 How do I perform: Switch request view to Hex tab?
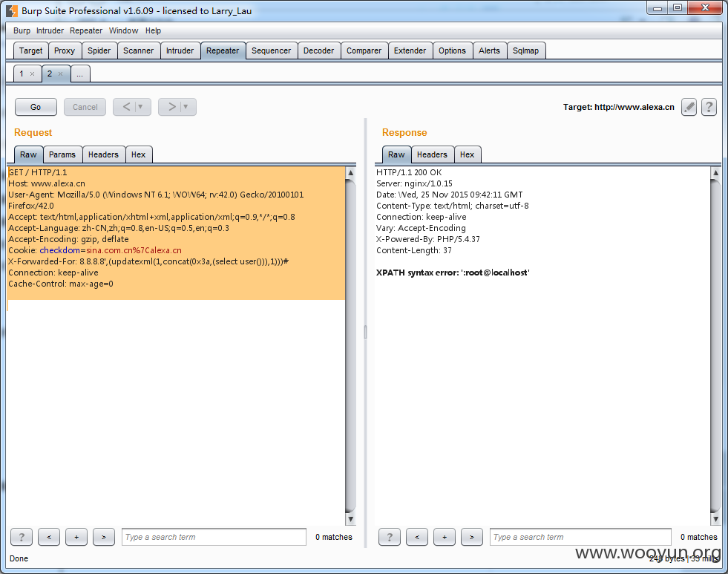tap(138, 154)
